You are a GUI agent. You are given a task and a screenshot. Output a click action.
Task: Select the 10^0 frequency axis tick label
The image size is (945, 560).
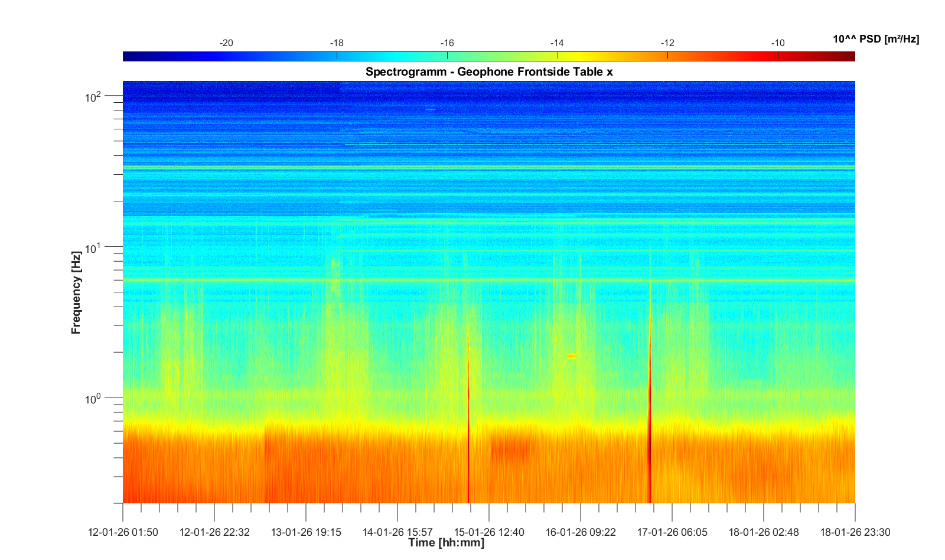(93, 399)
